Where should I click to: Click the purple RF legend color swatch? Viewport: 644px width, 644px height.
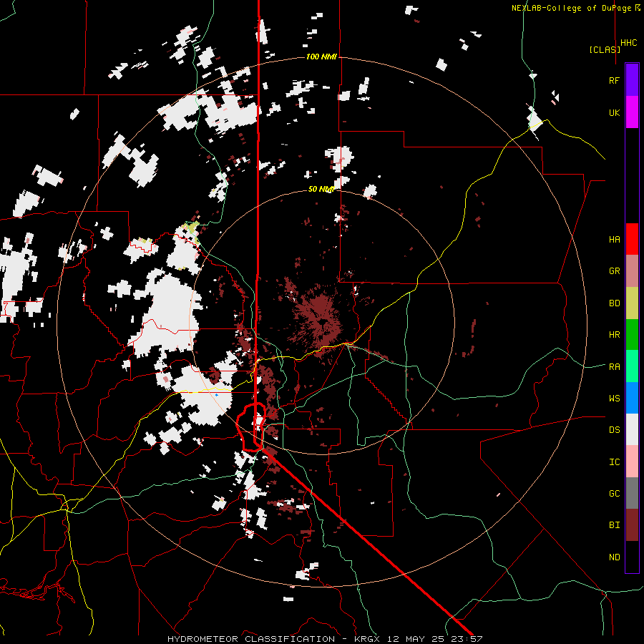click(632, 80)
